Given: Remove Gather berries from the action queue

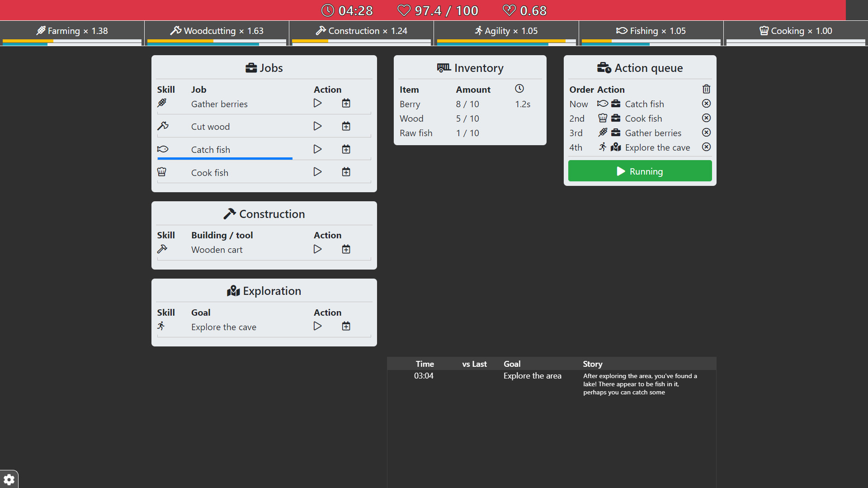Looking at the screenshot, I should coord(706,133).
